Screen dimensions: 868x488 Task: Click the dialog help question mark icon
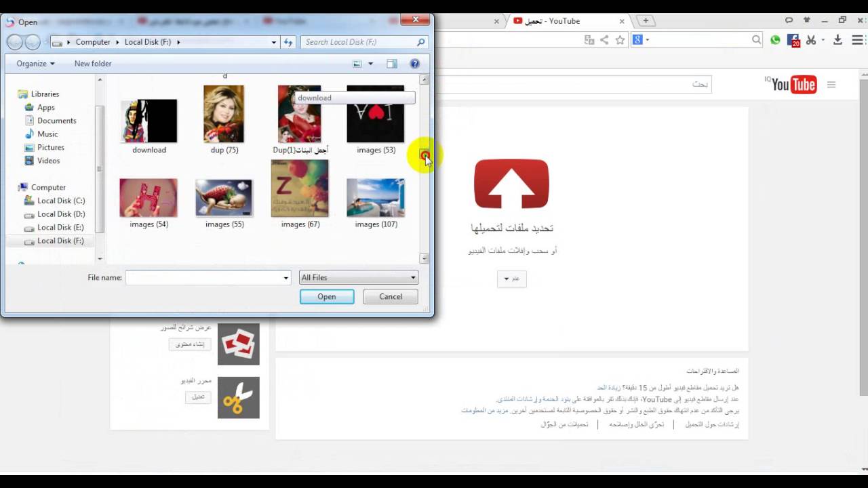pyautogui.click(x=414, y=64)
